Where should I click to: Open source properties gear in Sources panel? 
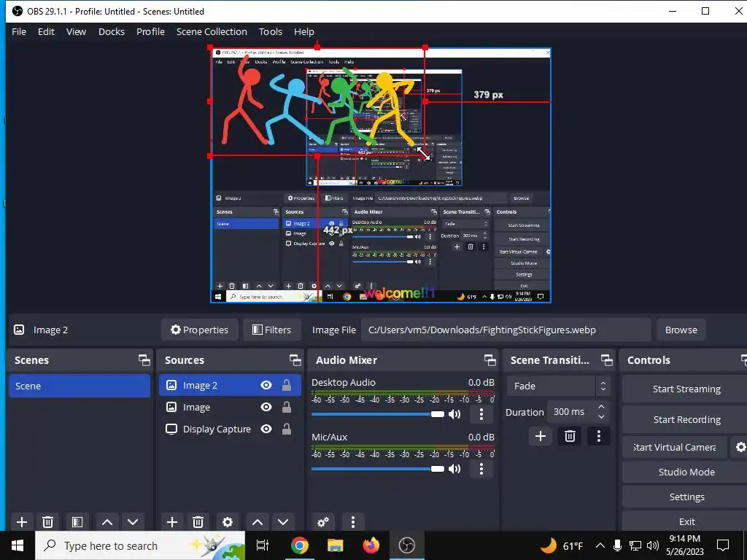tap(228, 522)
